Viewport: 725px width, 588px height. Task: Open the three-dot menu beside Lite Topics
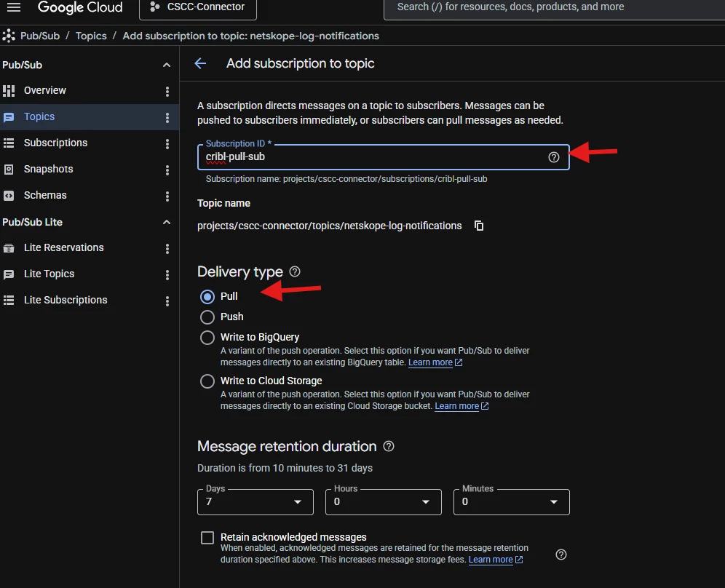coord(167,275)
